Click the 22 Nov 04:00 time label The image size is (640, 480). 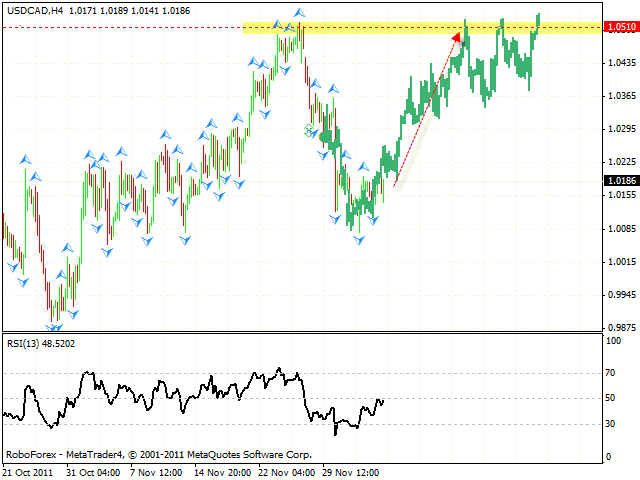287,470
